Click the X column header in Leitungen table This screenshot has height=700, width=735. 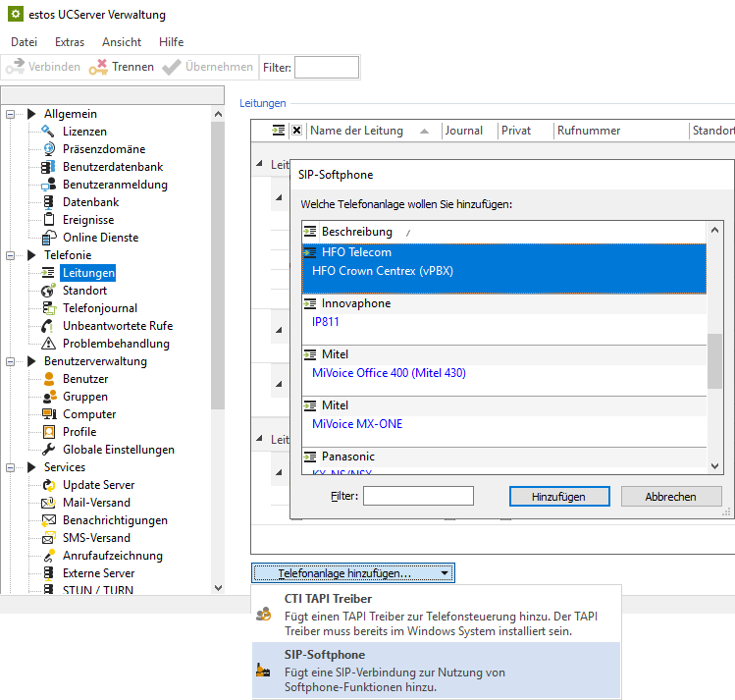tap(296, 131)
